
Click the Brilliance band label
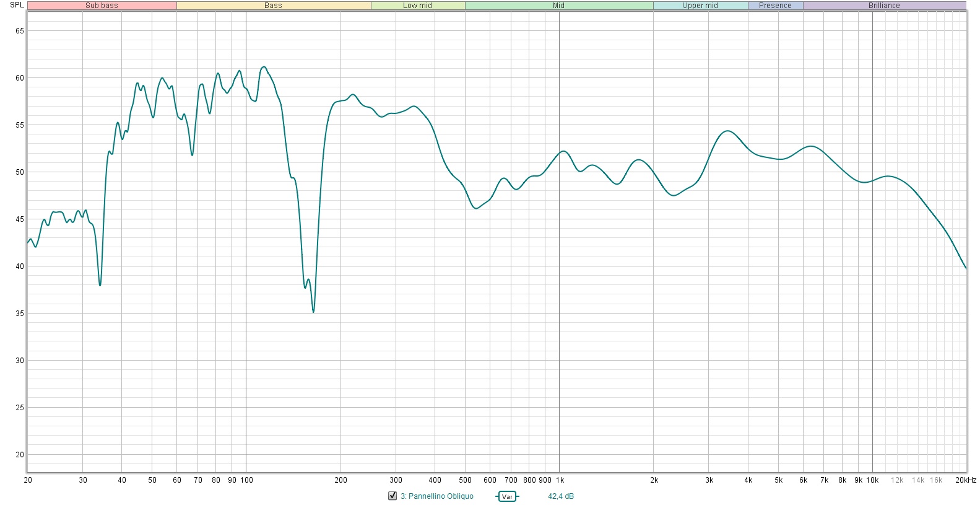coord(884,6)
